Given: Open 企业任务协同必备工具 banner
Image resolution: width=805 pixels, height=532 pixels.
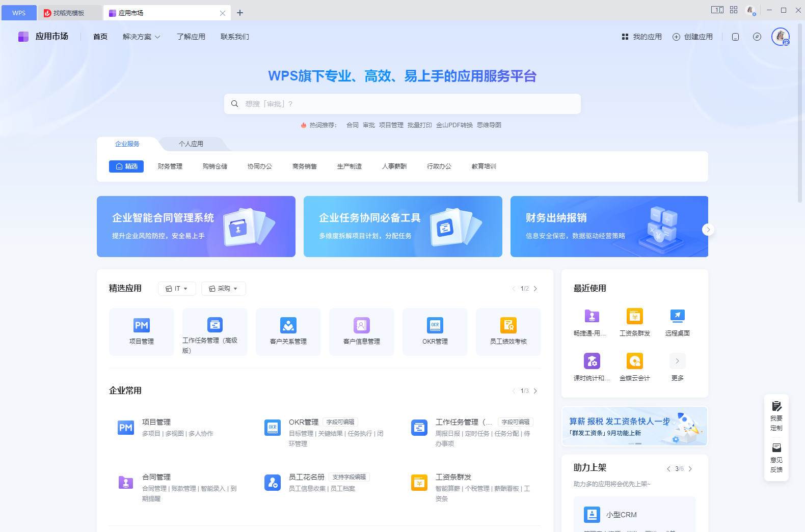Looking at the screenshot, I should click(403, 227).
